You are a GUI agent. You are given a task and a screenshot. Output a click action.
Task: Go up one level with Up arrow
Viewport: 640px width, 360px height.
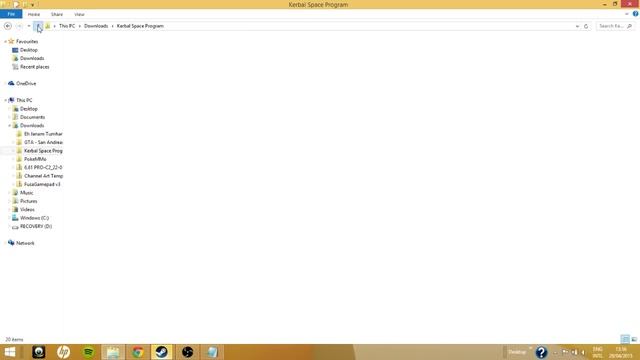38,26
